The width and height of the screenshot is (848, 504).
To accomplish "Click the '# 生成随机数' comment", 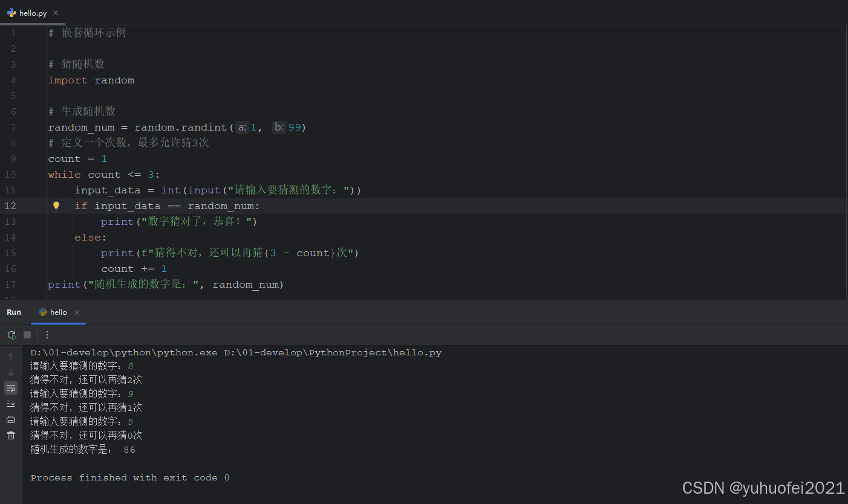I will point(82,111).
